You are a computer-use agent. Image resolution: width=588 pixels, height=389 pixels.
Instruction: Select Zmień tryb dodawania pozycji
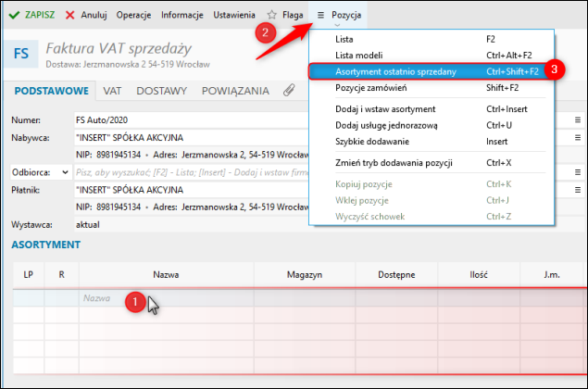coord(394,163)
